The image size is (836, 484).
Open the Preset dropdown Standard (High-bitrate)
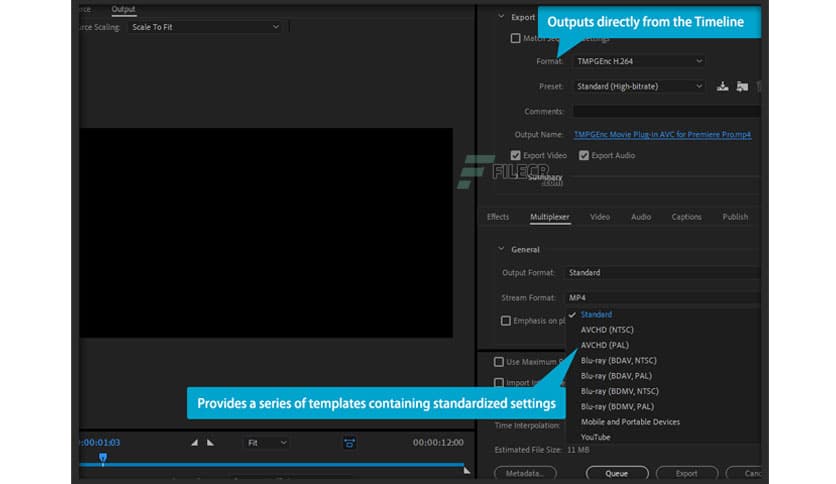[x=639, y=86]
